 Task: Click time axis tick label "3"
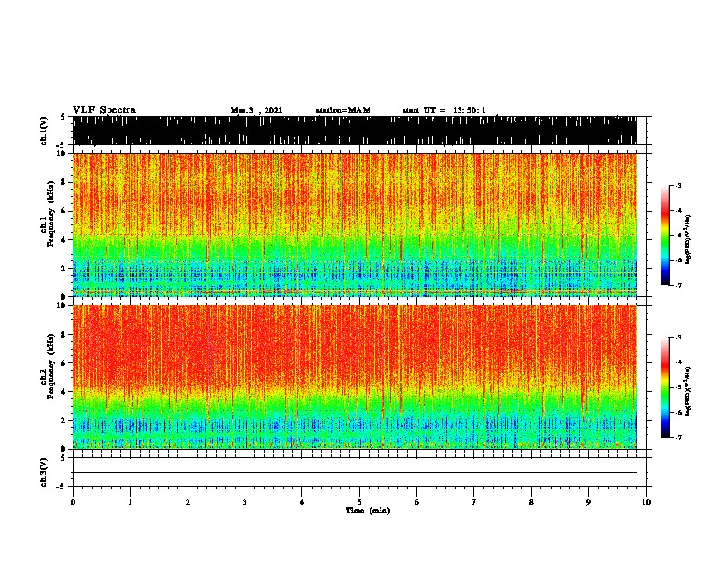(x=245, y=502)
